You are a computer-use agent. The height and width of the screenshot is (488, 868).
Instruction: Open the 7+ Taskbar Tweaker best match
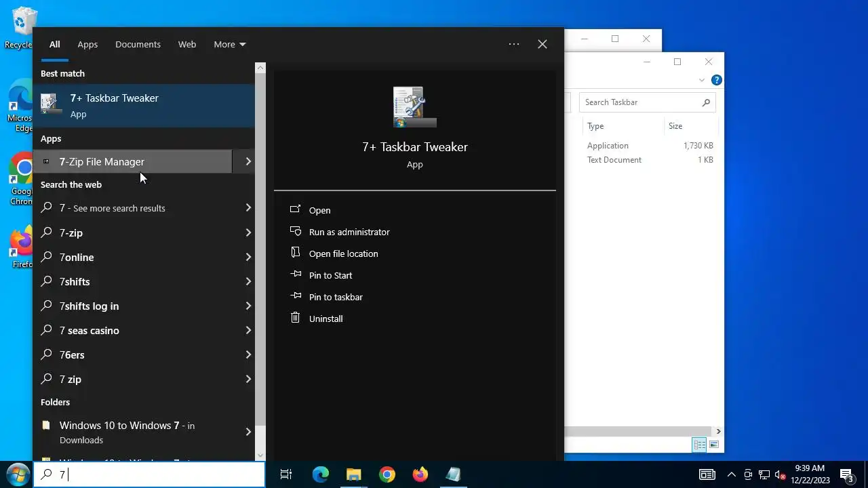144,105
